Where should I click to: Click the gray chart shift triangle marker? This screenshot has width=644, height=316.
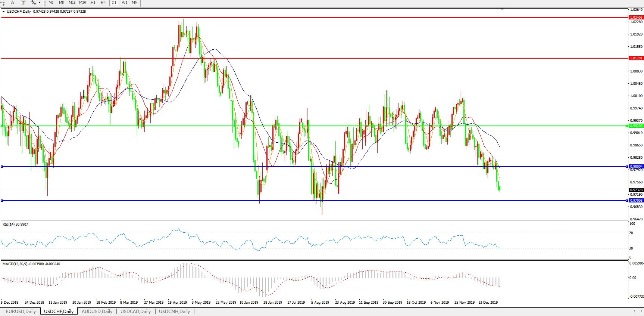[502, 9]
